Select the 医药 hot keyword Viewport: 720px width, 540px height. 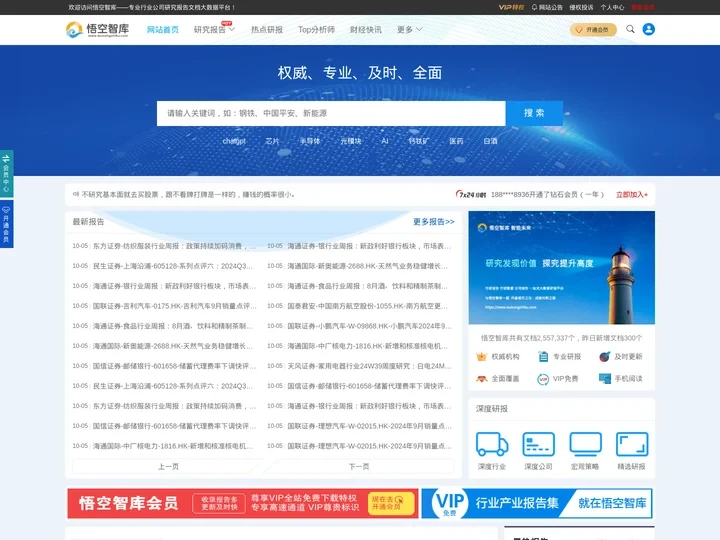pyautogui.click(x=456, y=141)
